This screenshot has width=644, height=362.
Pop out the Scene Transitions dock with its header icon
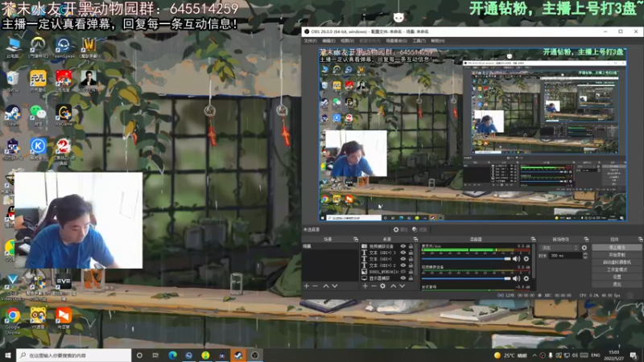point(586,239)
